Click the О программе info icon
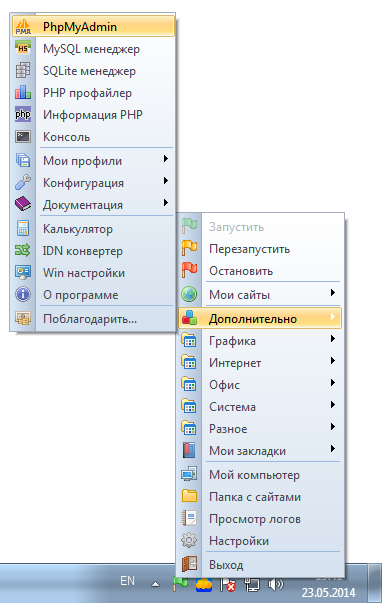Screen dimensions: 386x610 [23, 294]
